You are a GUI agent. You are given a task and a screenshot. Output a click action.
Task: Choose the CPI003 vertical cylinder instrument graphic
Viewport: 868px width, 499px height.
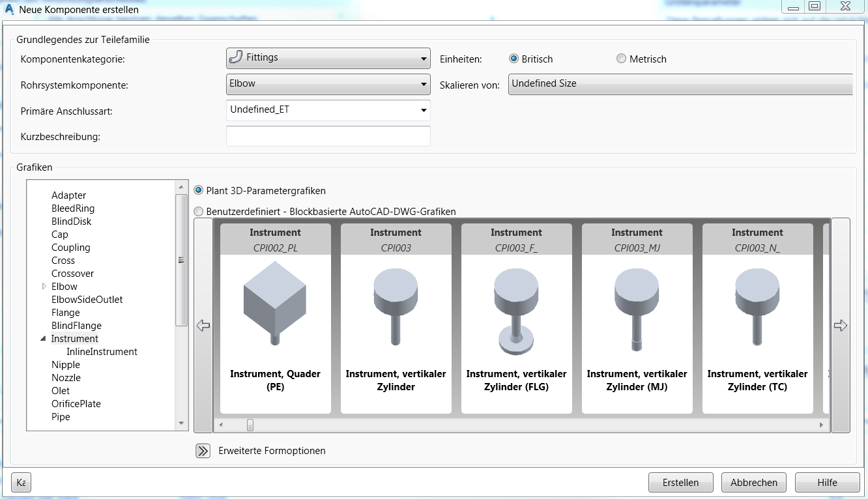(396, 319)
